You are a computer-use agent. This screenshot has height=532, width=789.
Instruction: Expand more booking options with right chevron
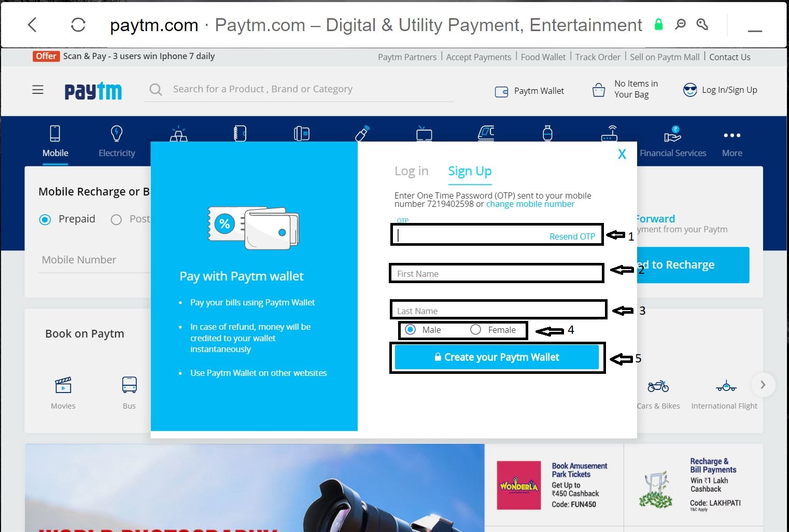pos(763,384)
